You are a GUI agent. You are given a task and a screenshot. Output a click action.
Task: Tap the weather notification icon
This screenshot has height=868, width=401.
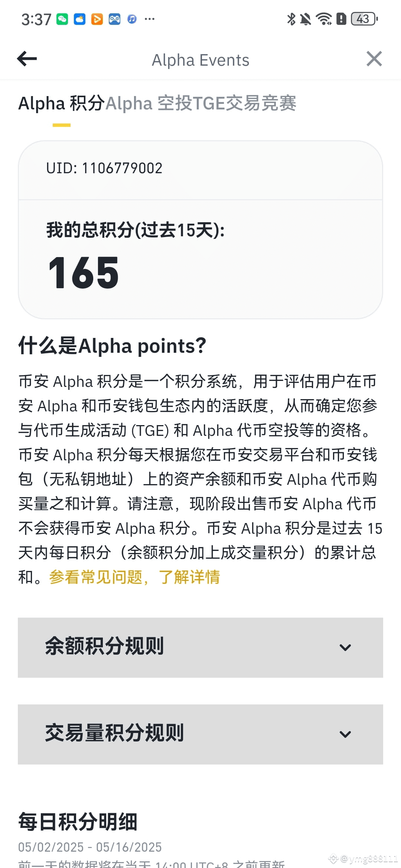[x=79, y=19]
